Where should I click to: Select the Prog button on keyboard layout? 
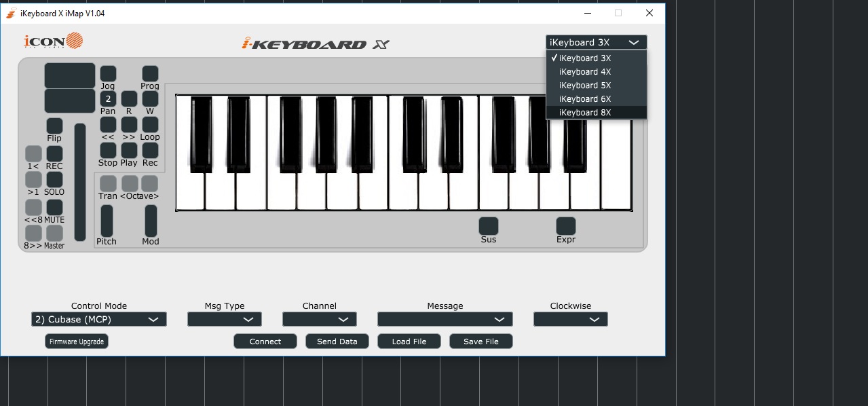(150, 73)
